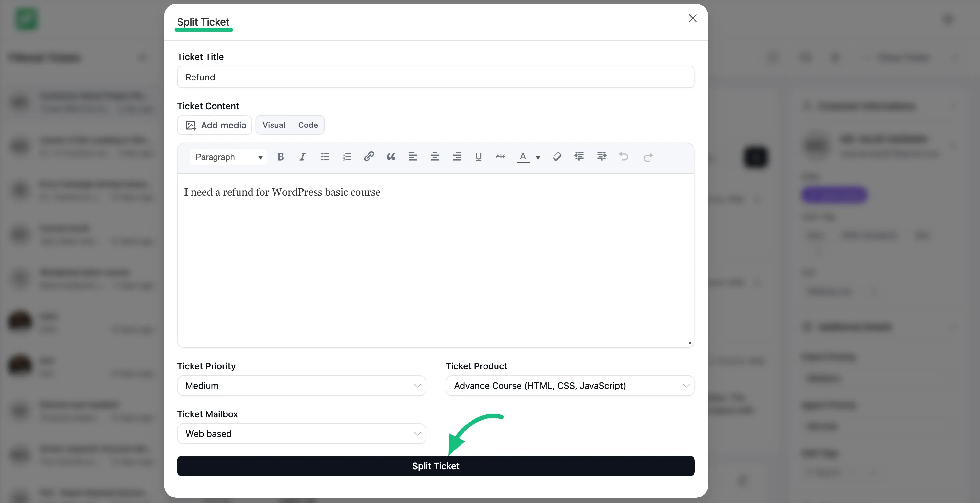The width and height of the screenshot is (980, 503).
Task: Apply strikethrough to the text
Action: pyautogui.click(x=500, y=157)
